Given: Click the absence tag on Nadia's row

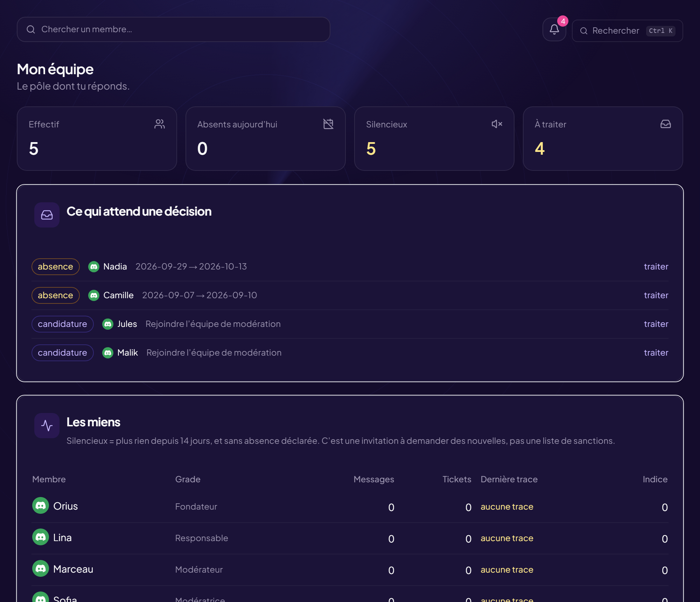Looking at the screenshot, I should 56,267.
